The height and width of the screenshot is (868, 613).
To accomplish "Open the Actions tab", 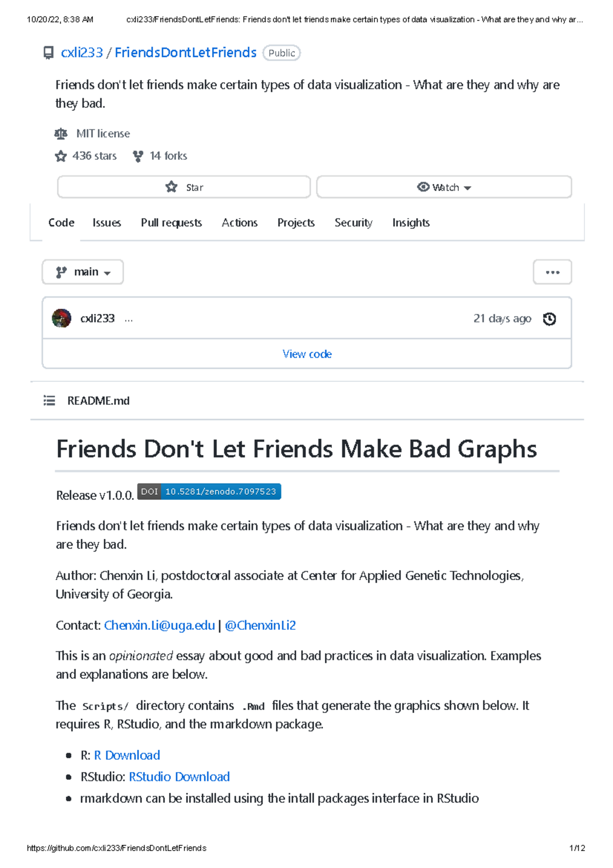I will pyautogui.click(x=239, y=222).
